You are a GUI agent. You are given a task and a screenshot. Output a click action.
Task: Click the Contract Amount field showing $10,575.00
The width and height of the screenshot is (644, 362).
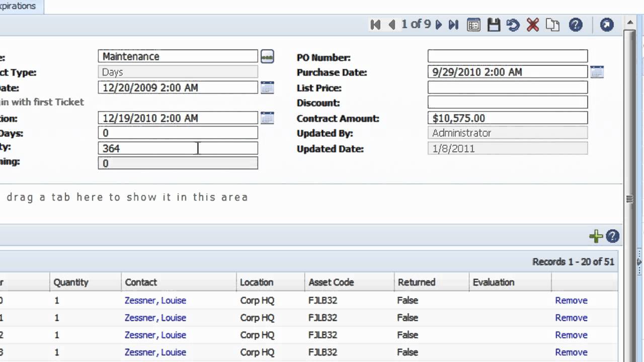pyautogui.click(x=508, y=118)
